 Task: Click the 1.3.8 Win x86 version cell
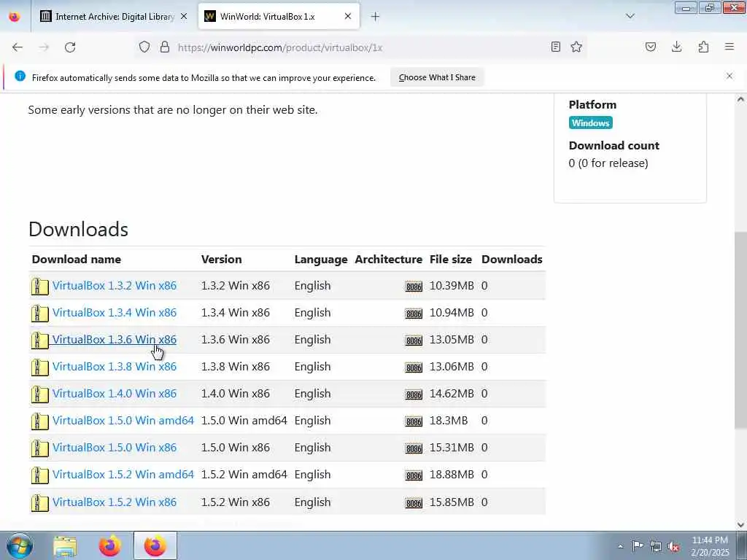point(236,366)
